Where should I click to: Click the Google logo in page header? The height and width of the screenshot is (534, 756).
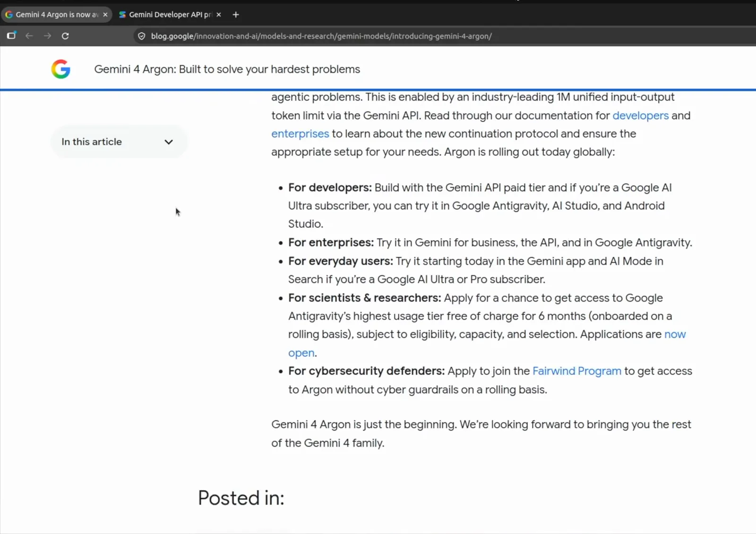[61, 69]
